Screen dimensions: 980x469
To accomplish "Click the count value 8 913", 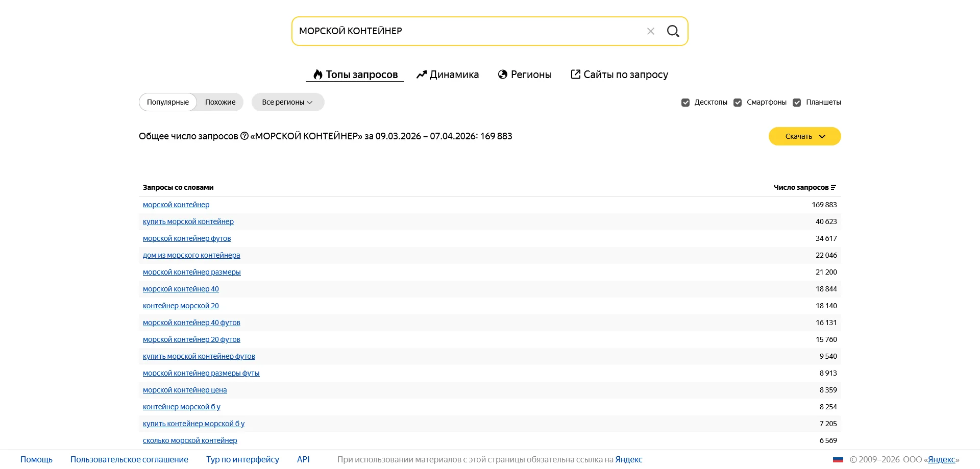I will coord(828,373).
